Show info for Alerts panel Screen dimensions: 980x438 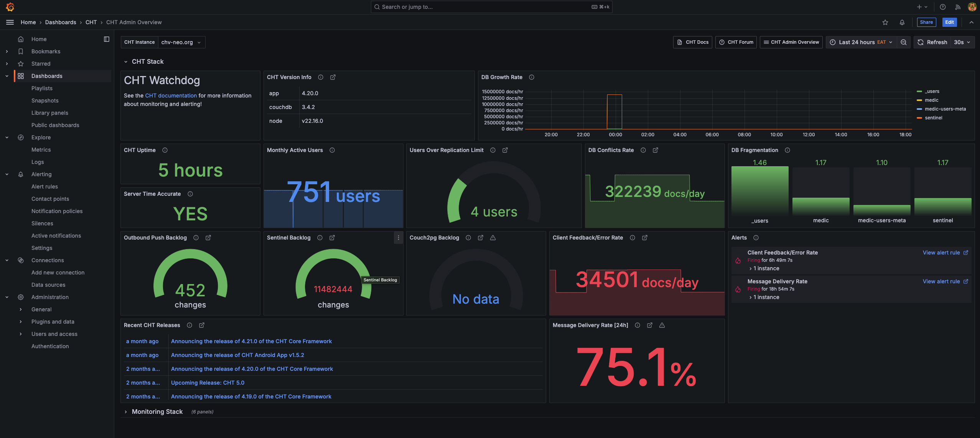756,238
